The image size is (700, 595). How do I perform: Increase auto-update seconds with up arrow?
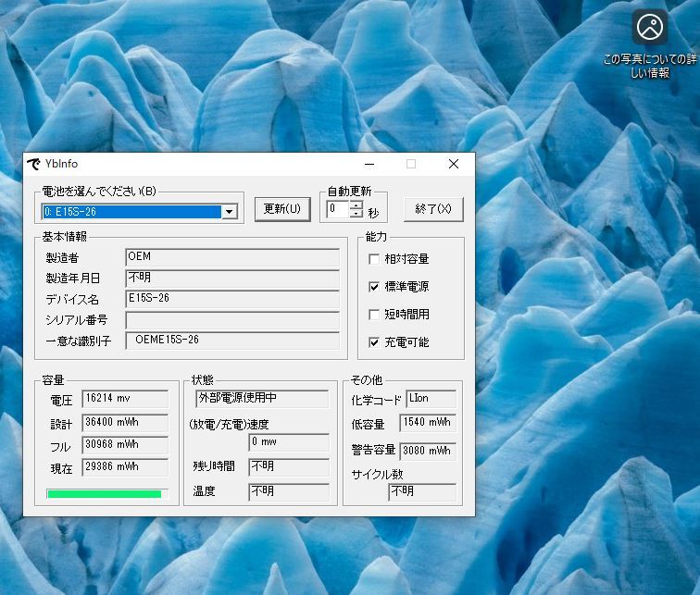(356, 205)
